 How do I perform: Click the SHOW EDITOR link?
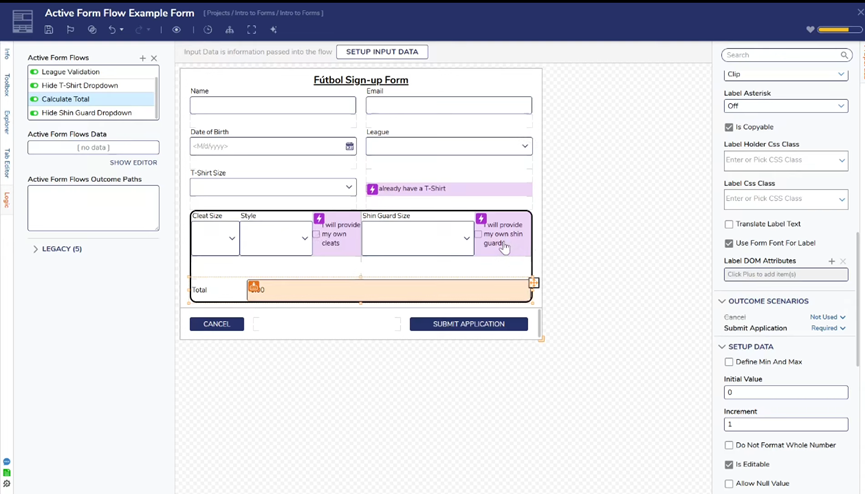[134, 163]
